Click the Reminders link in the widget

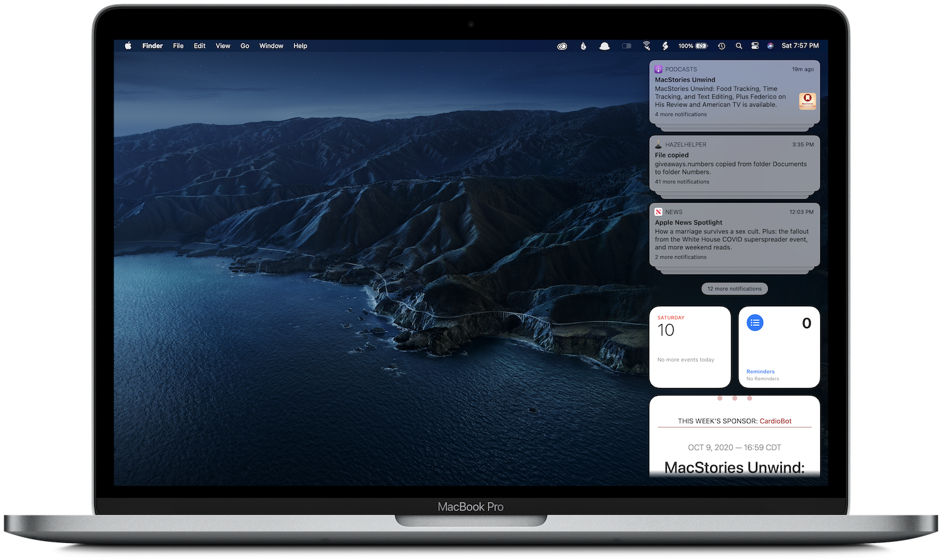pos(761,372)
